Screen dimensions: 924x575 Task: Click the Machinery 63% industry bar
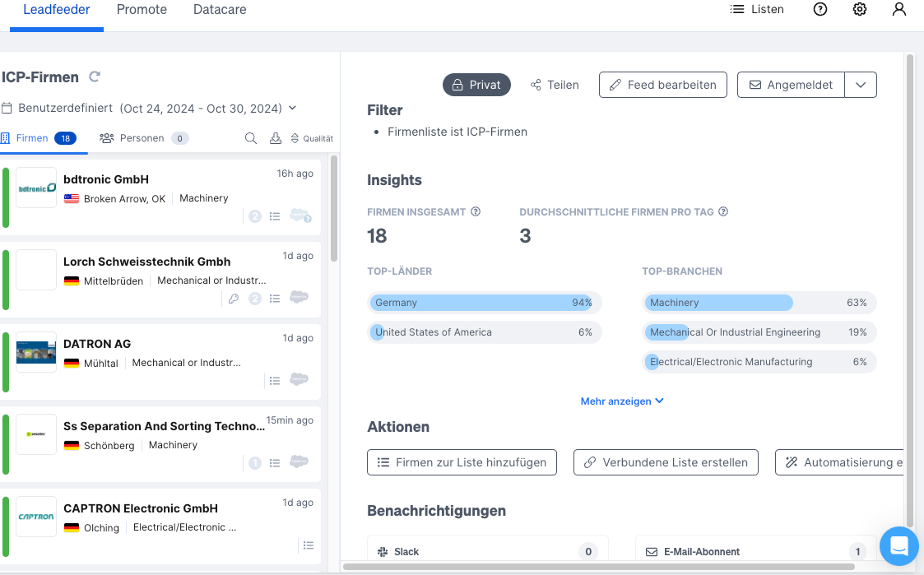pos(759,303)
